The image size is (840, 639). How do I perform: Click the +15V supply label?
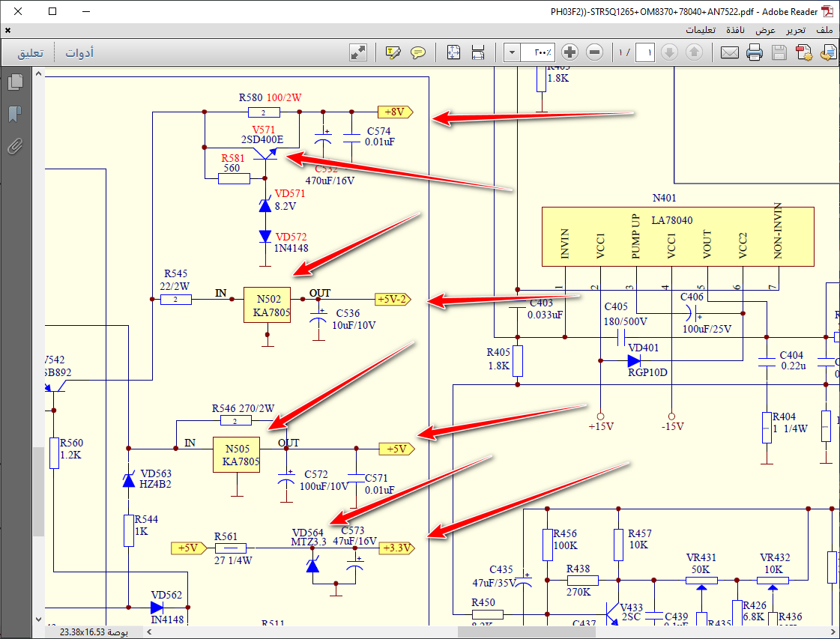pos(601,426)
